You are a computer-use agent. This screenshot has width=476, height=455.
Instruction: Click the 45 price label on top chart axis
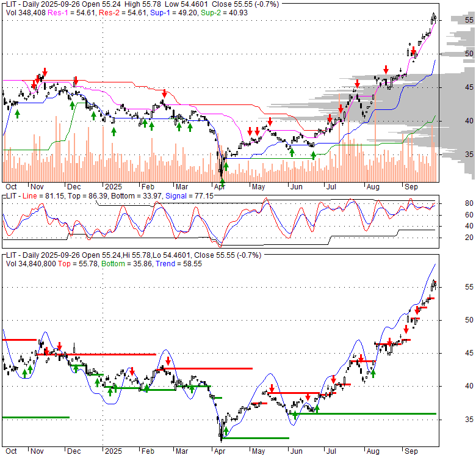pyautogui.click(x=469, y=87)
